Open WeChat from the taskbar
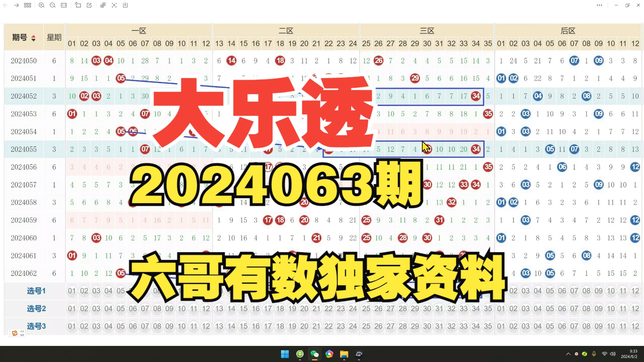644x362 pixels. [315, 354]
